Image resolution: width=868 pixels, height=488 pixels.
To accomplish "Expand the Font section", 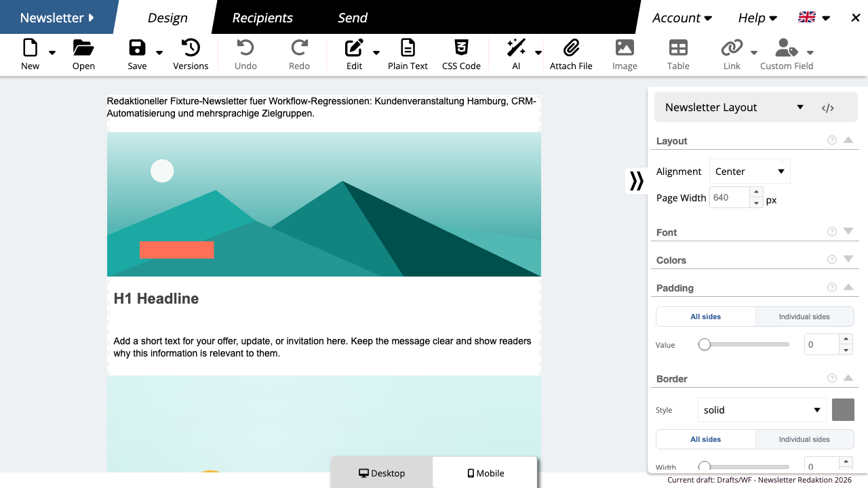I will (x=848, y=231).
